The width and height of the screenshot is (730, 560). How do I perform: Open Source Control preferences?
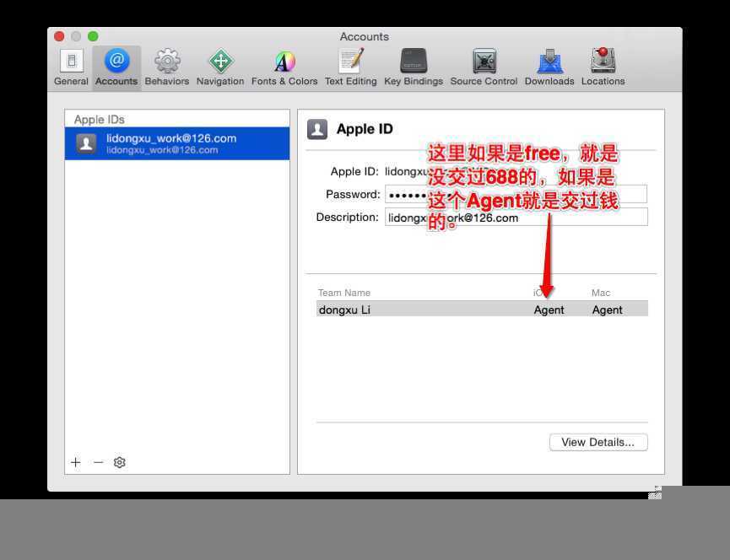coord(484,67)
